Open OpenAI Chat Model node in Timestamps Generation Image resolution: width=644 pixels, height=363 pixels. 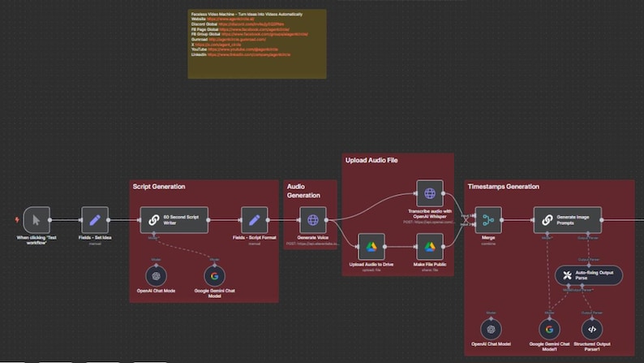click(491, 329)
